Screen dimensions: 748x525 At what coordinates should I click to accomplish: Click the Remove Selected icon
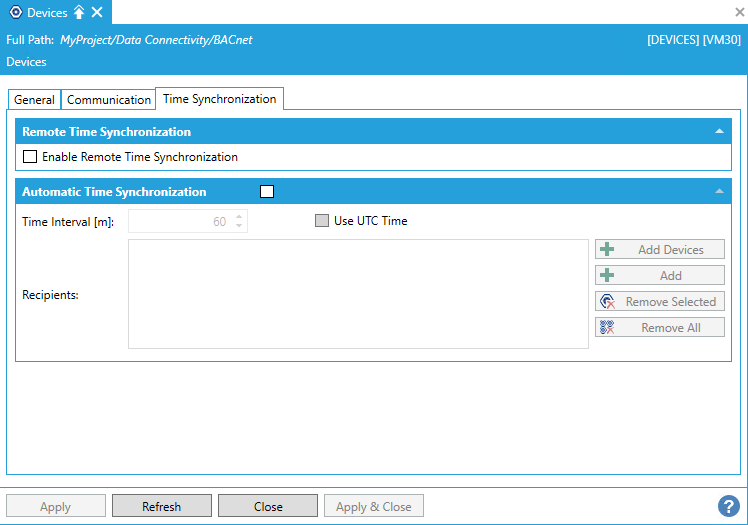tap(607, 302)
